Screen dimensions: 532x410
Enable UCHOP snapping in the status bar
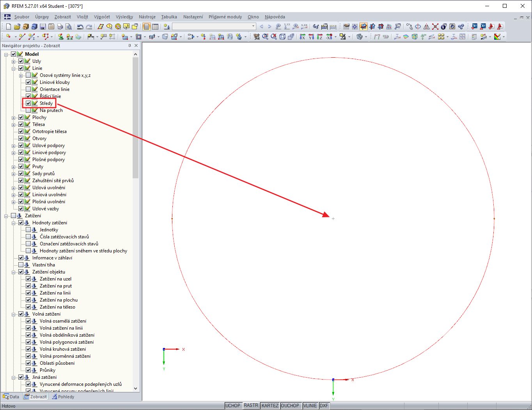click(x=233, y=406)
